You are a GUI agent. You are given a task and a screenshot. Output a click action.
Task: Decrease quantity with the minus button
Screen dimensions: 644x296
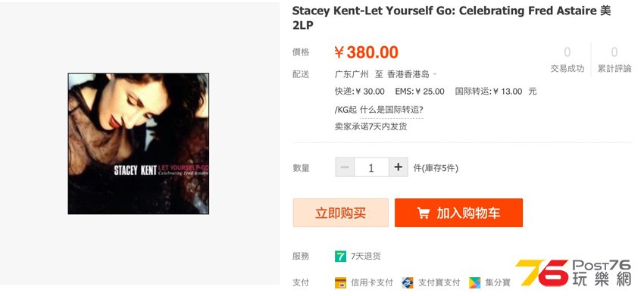tap(345, 167)
